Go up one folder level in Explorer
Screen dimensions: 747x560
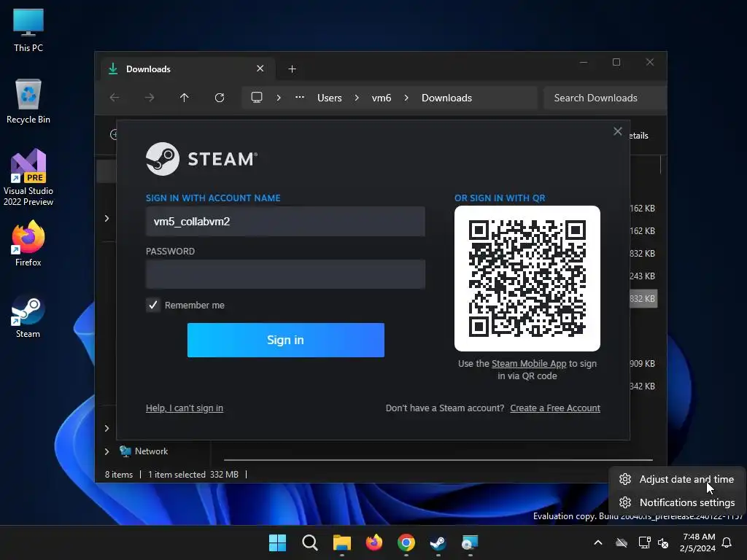coord(185,98)
